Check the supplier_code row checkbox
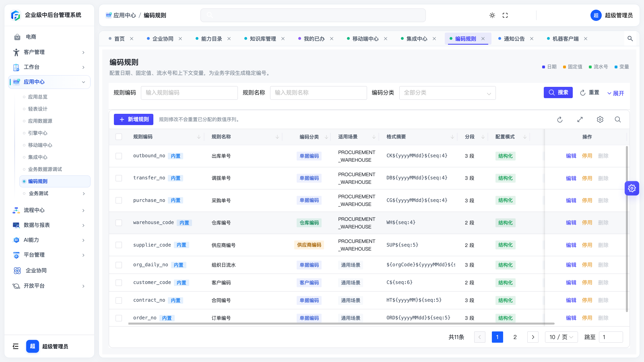644x362 pixels. click(119, 245)
